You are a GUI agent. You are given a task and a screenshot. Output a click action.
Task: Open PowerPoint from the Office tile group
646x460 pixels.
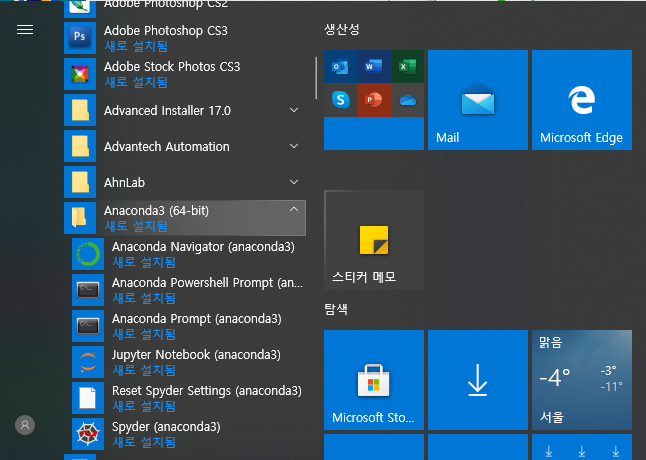pos(374,100)
